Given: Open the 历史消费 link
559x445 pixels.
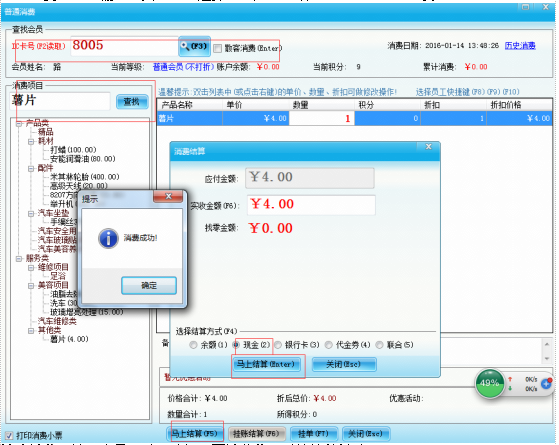Looking at the screenshot, I should point(520,46).
